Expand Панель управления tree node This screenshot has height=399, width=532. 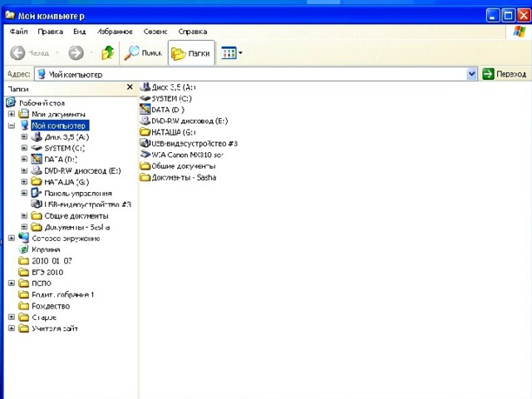pos(24,193)
